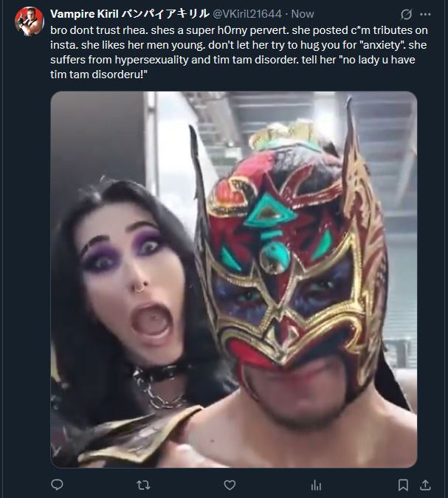The height and width of the screenshot is (498, 448).
Task: Repost the tweet using the retweet icon
Action: (143, 485)
